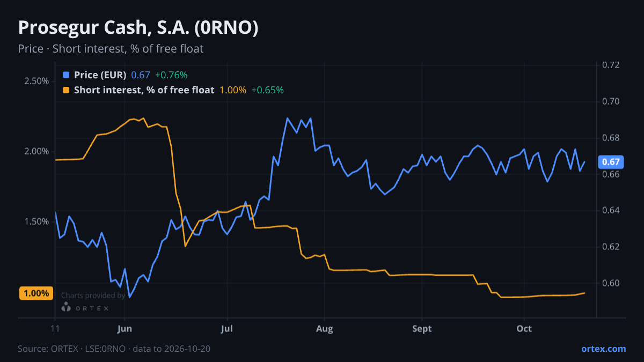
Task: Click the blue Price (EUR) legend swatch
Action: pyautogui.click(x=66, y=75)
